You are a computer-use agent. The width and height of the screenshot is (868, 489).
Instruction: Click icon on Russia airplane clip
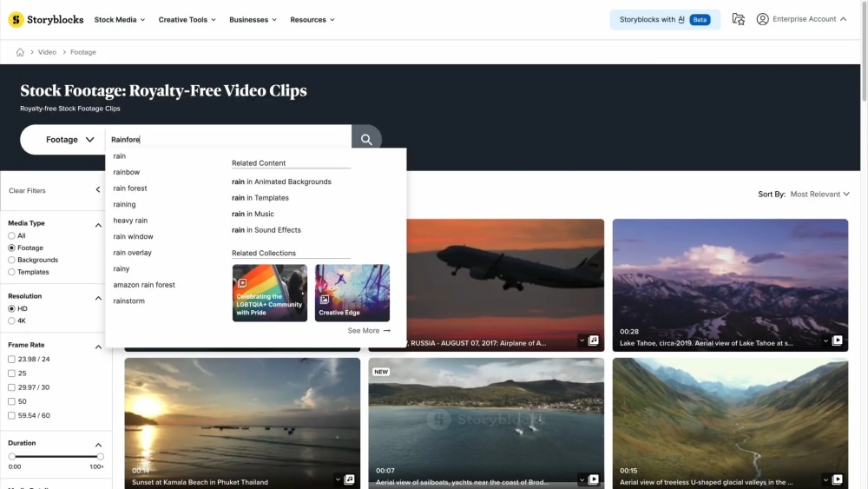pyautogui.click(x=594, y=340)
